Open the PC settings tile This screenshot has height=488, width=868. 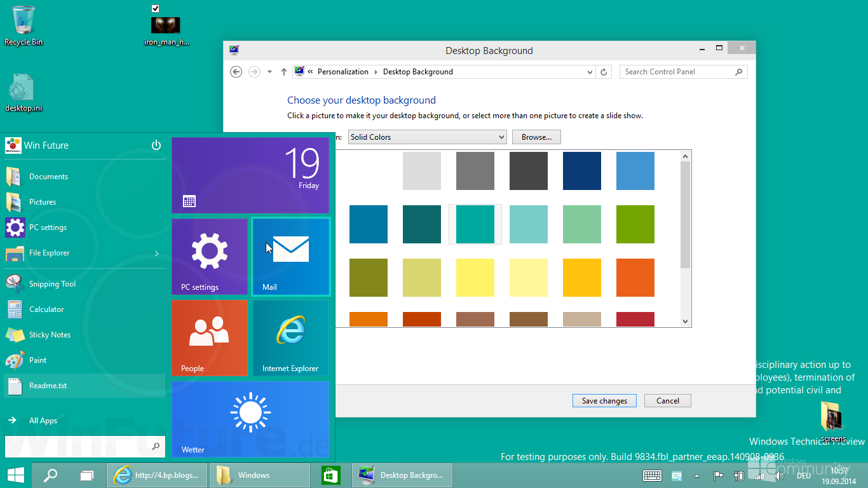[x=209, y=256]
